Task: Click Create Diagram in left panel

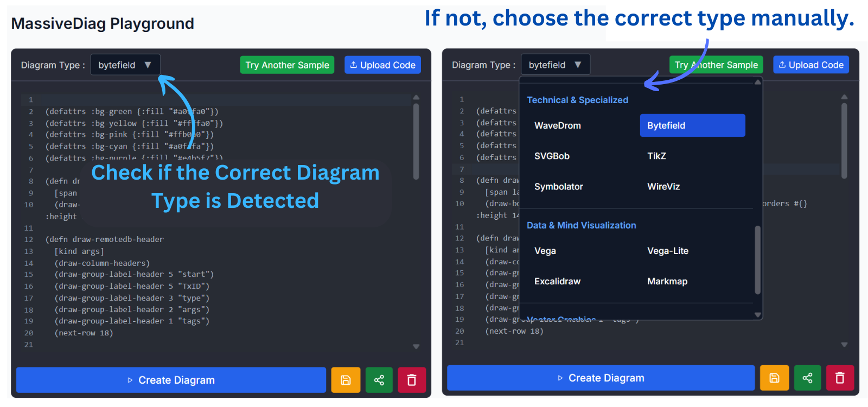Action: [171, 380]
